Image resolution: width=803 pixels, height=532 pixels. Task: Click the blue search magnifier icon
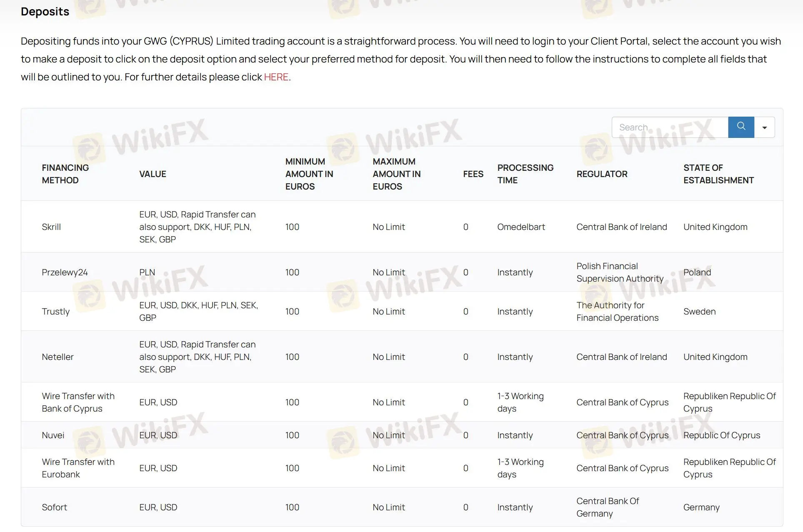(741, 127)
